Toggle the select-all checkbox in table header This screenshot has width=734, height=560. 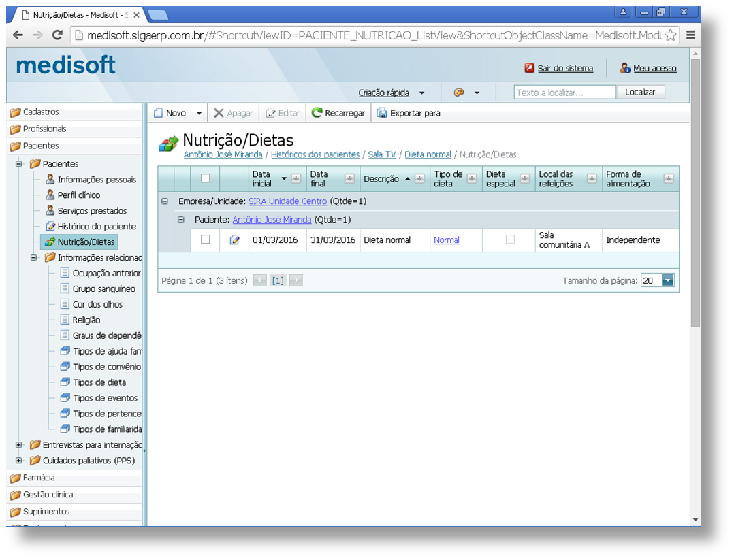[205, 178]
